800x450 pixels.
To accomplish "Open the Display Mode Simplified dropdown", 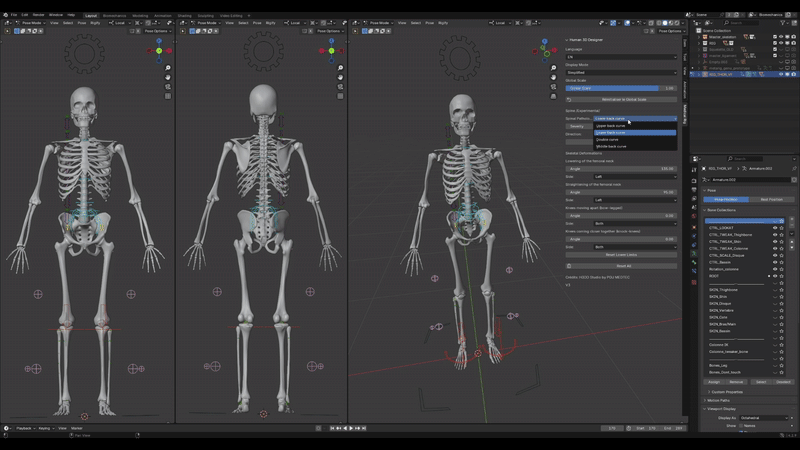I will [x=621, y=73].
